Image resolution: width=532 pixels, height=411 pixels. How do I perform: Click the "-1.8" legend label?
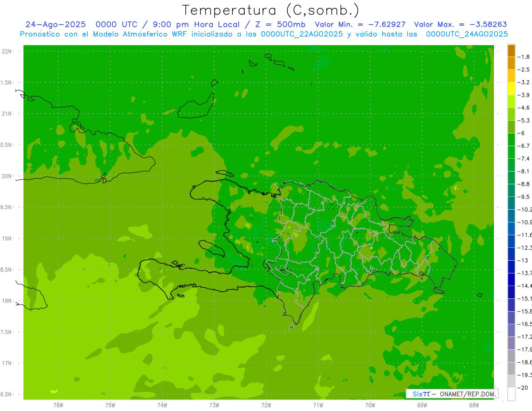coord(524,57)
